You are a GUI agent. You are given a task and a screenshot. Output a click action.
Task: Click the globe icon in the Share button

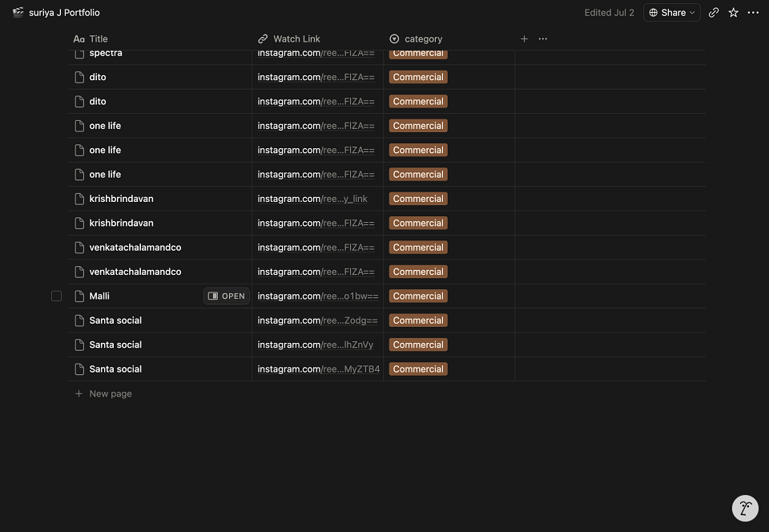[x=654, y=13]
